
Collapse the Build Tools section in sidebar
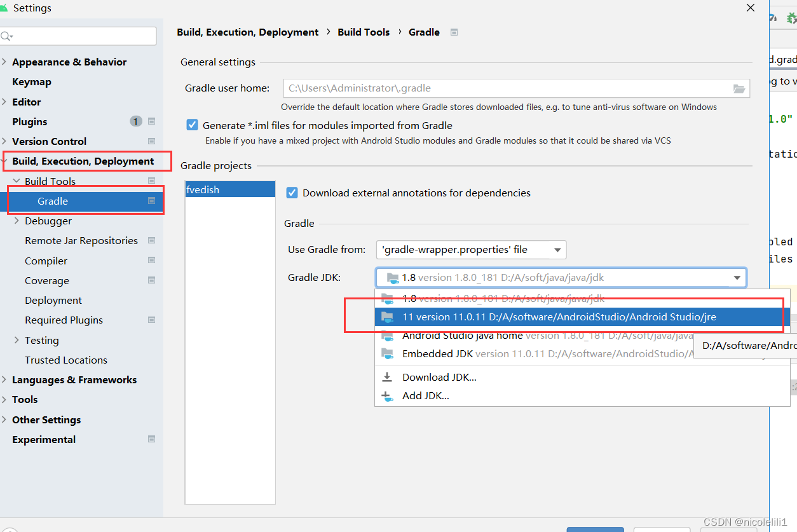pos(16,181)
